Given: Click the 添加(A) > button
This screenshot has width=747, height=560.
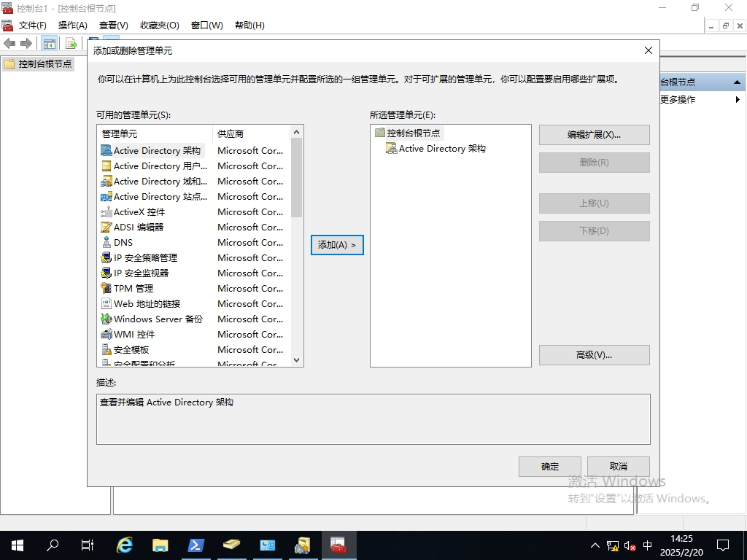Looking at the screenshot, I should 337,245.
